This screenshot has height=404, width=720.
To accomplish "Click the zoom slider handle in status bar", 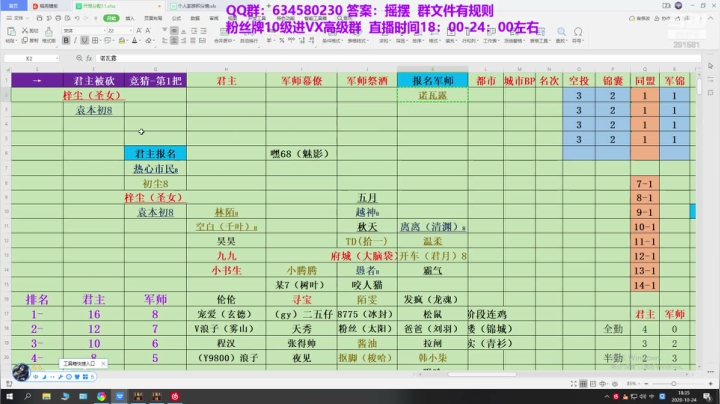I will [x=674, y=383].
